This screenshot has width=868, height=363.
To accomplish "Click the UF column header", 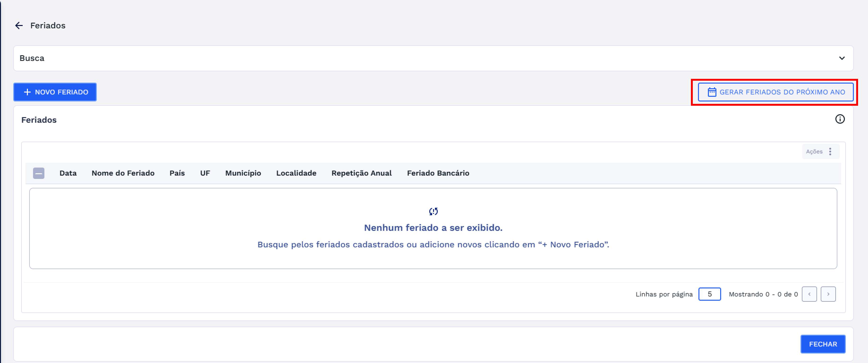I will point(205,173).
